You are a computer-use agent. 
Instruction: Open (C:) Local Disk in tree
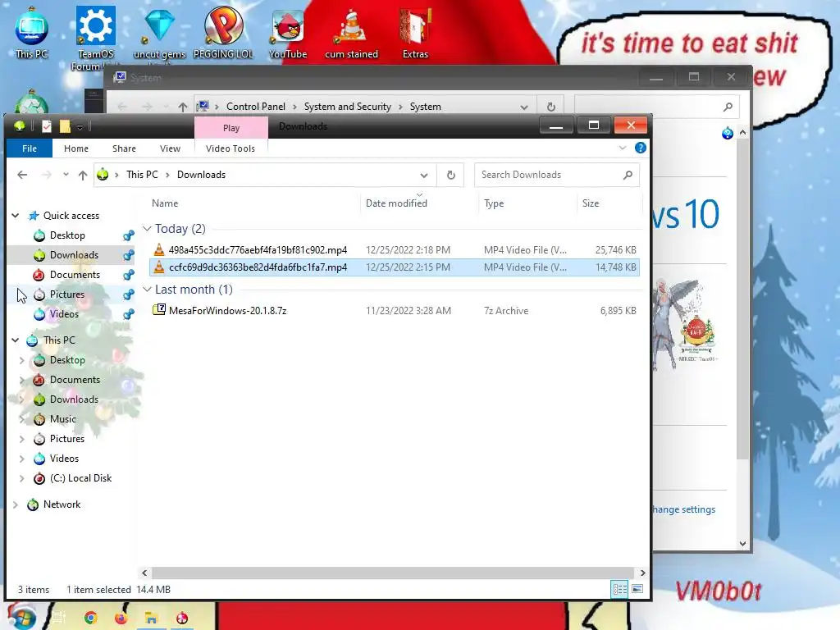point(80,478)
